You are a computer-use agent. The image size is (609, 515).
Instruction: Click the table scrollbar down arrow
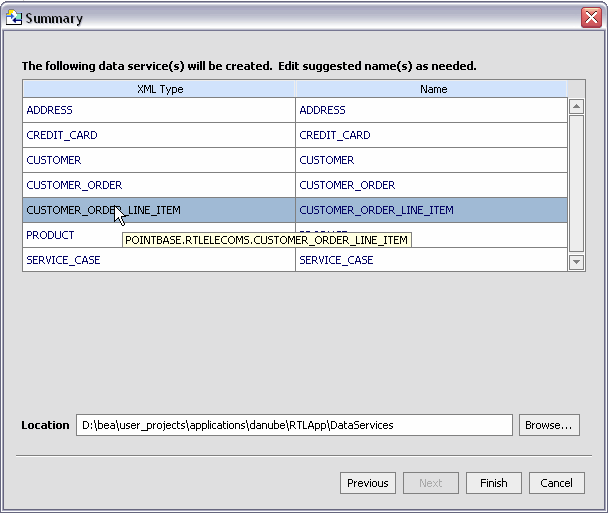coord(576,262)
